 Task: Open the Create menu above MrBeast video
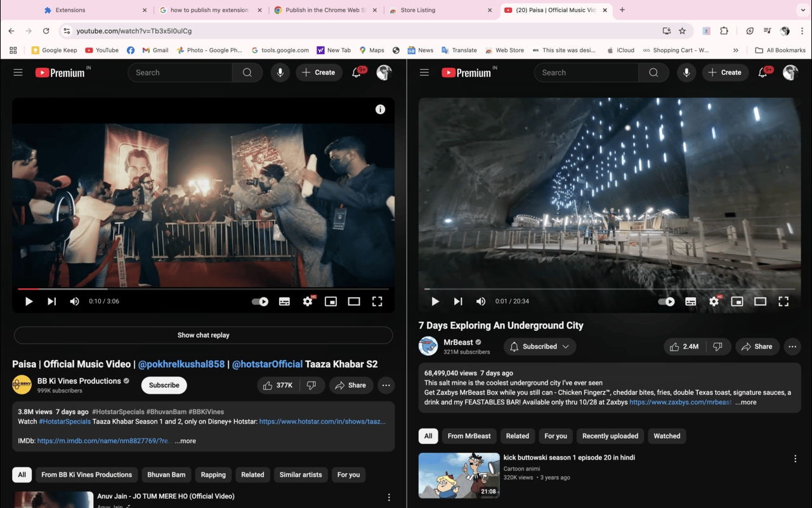[x=725, y=72]
